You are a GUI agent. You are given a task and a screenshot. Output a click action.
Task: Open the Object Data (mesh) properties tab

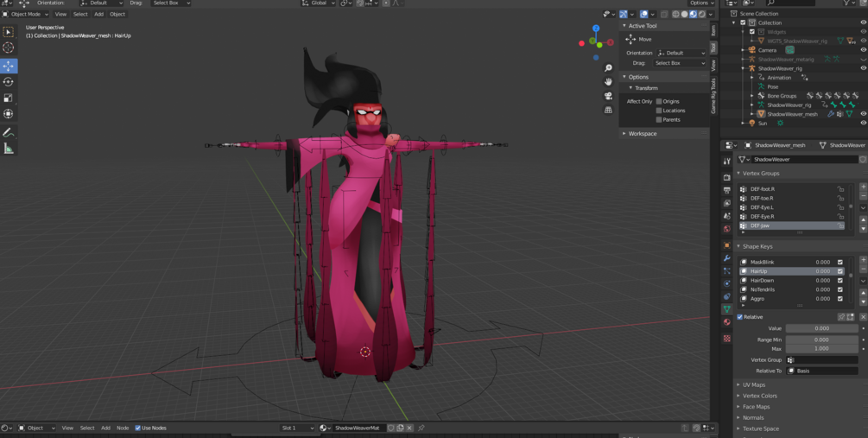coord(727,309)
